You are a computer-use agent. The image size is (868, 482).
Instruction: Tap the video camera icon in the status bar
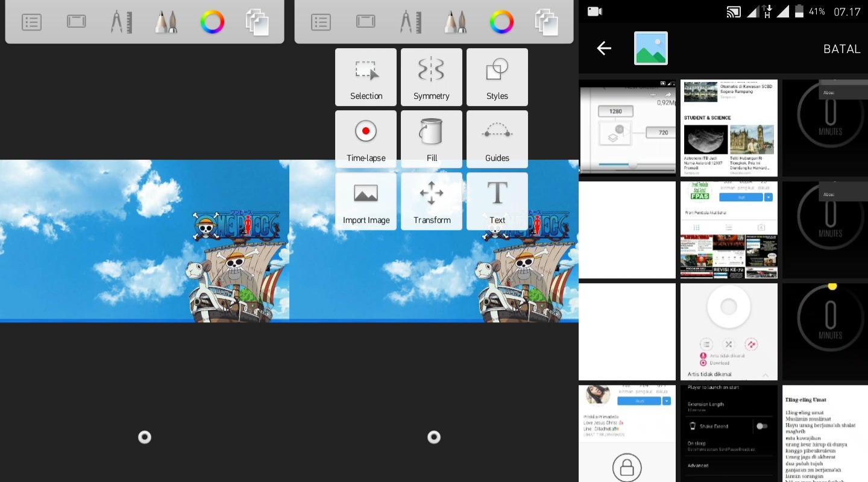tap(595, 11)
